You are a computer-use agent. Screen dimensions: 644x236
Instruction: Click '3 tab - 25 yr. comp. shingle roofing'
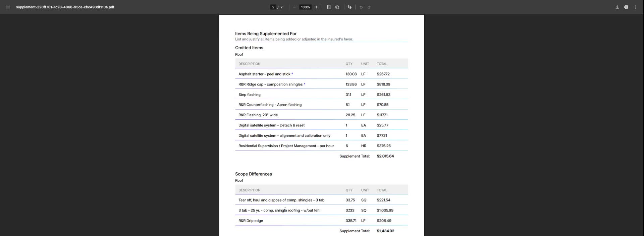279,211
